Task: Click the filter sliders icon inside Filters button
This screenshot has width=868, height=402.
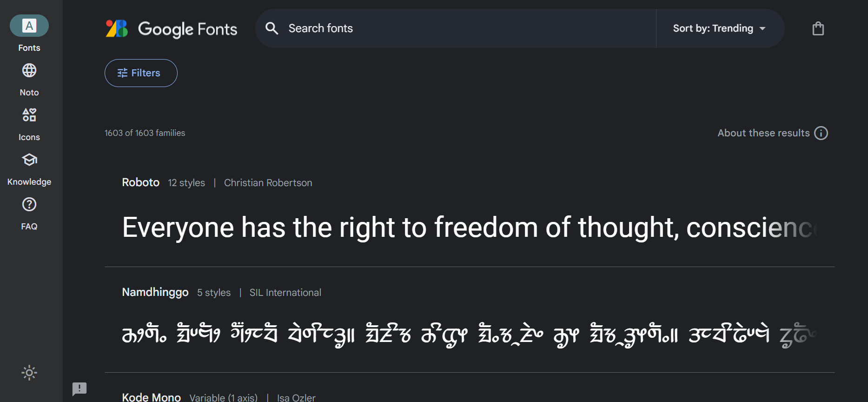Action: click(122, 73)
